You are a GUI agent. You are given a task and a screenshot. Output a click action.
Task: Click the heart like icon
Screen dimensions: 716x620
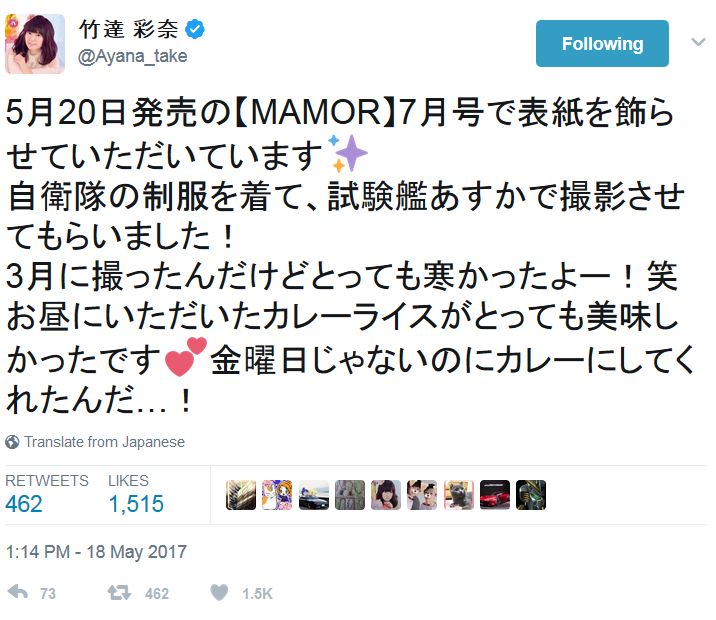pos(219,593)
